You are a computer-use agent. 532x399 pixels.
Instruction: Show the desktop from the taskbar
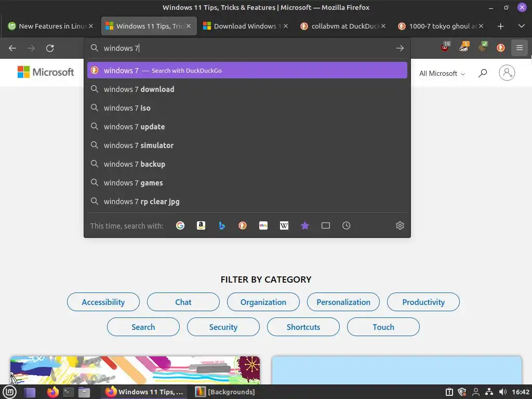[30, 393]
